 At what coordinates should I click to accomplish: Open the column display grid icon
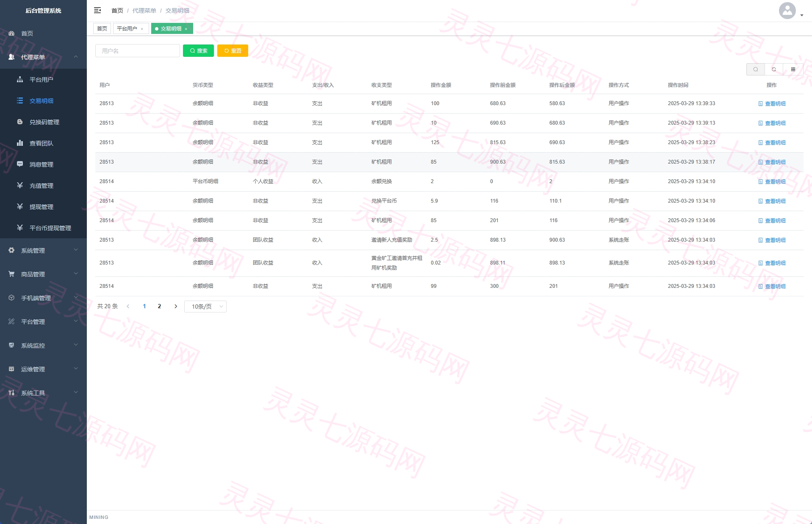(x=793, y=69)
